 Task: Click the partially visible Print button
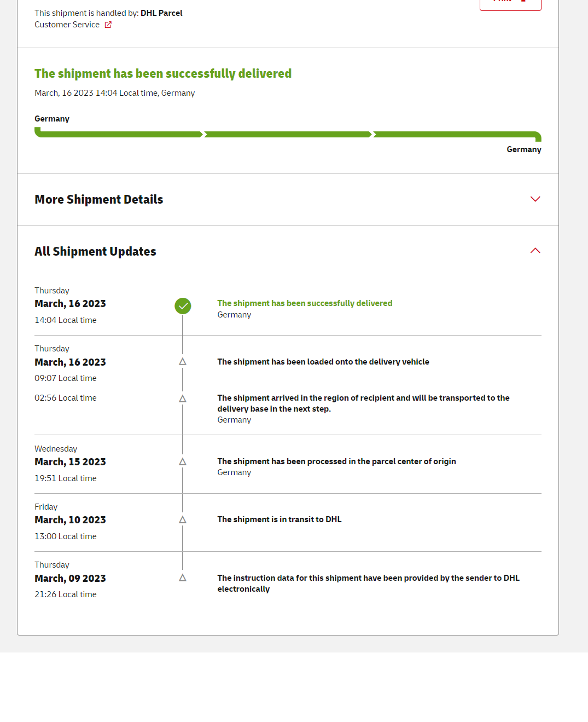pyautogui.click(x=510, y=3)
